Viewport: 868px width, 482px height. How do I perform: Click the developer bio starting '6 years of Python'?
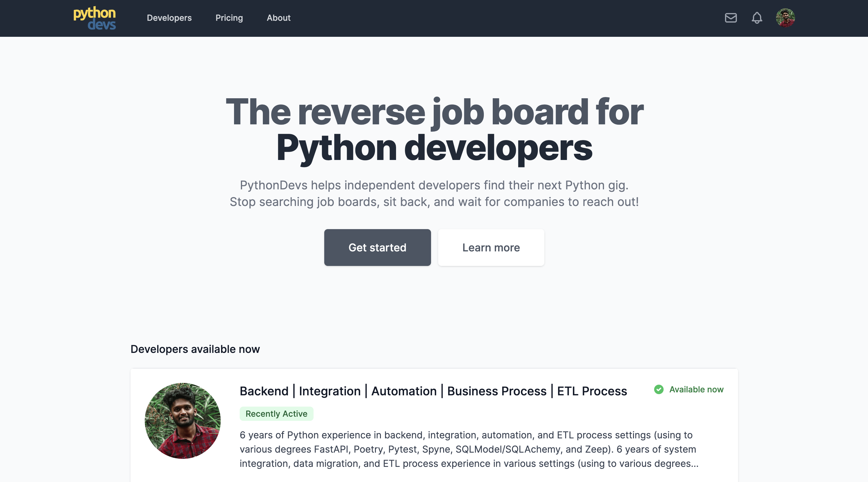click(469, 449)
